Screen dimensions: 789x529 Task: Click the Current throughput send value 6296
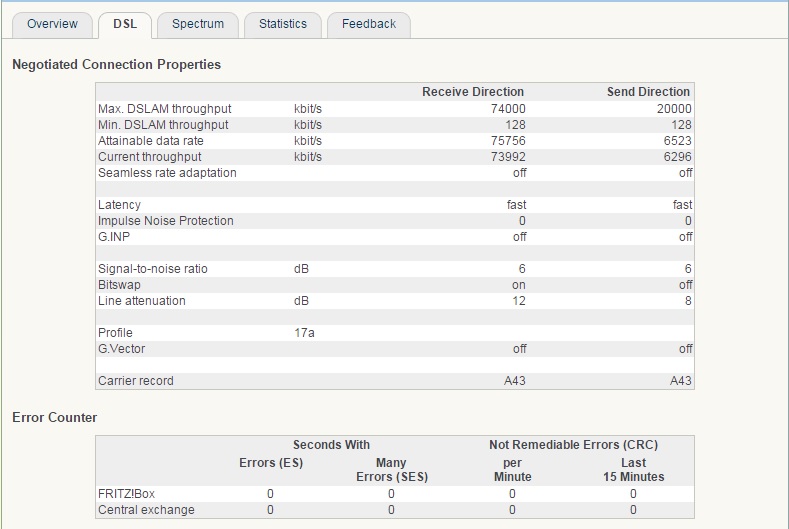click(x=676, y=157)
